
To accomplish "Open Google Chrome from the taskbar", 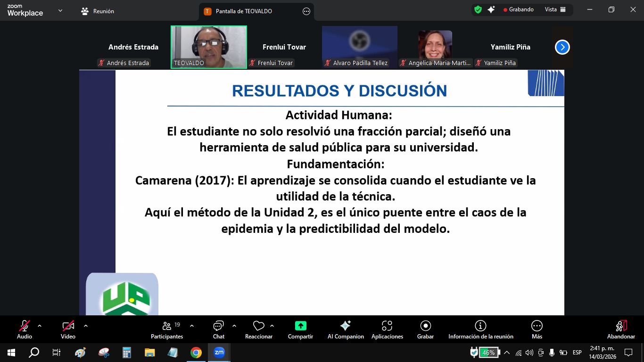I will (196, 352).
